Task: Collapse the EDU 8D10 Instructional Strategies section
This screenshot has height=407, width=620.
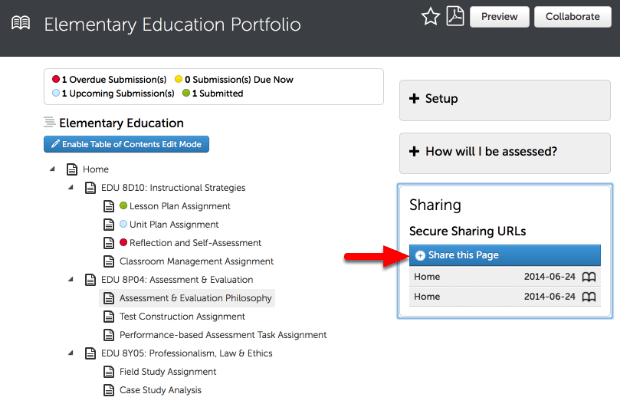Action: tap(71, 187)
